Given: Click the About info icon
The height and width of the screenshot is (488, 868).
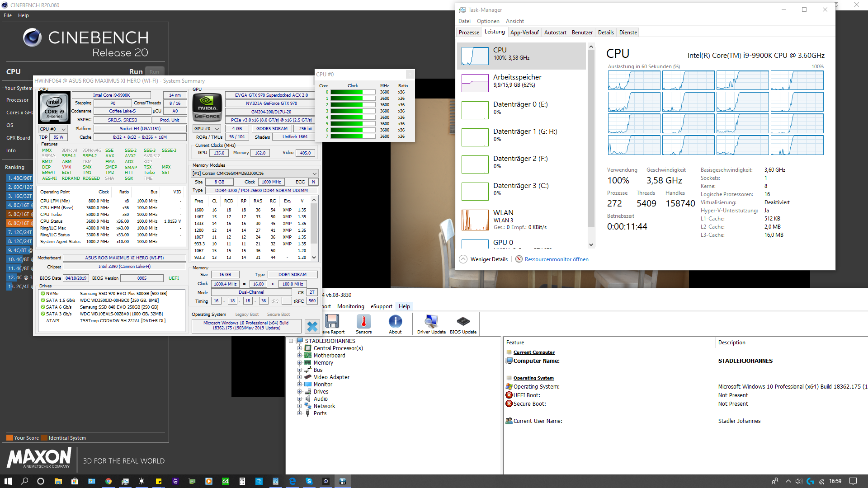Looking at the screenshot, I should [x=395, y=322].
